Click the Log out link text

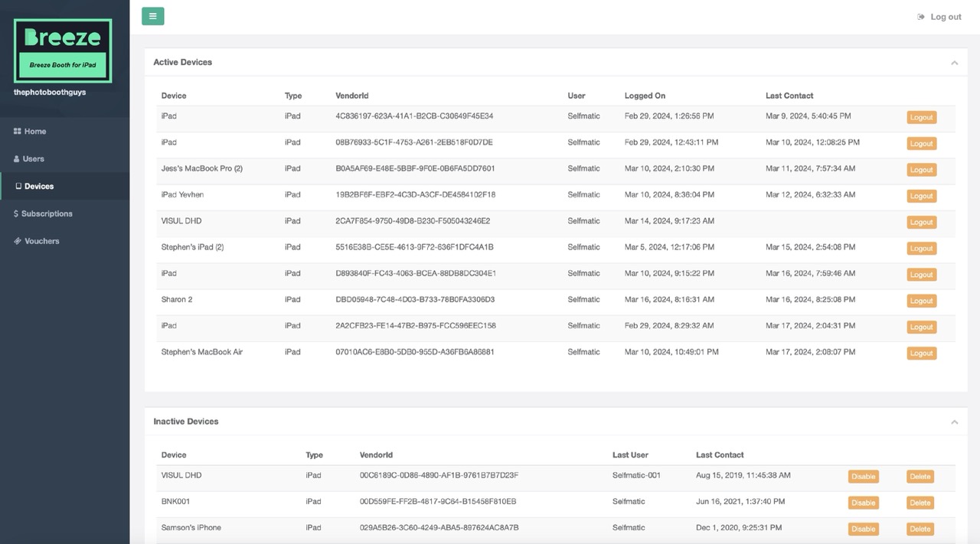946,17
